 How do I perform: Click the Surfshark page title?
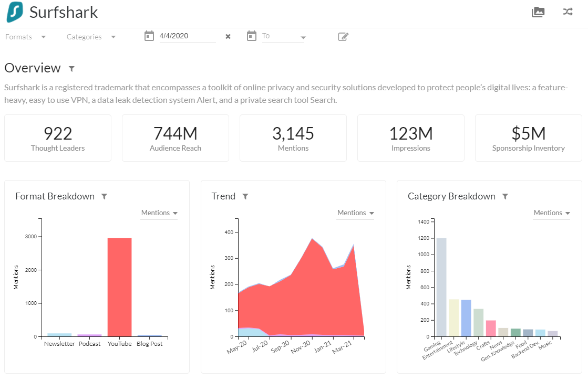pos(64,13)
